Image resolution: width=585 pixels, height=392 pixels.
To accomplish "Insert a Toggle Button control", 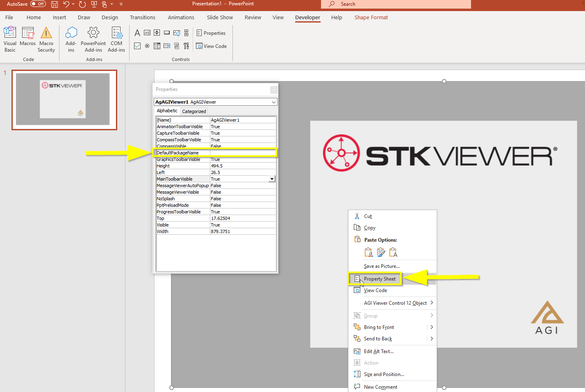I will coord(177,46).
